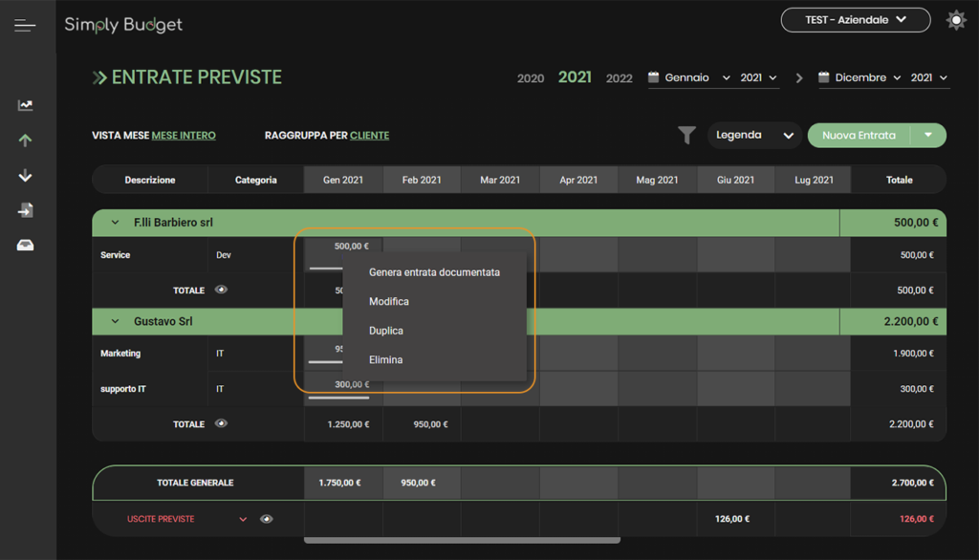
Task: Click the chart statistics sidebar icon
Action: coord(26,105)
